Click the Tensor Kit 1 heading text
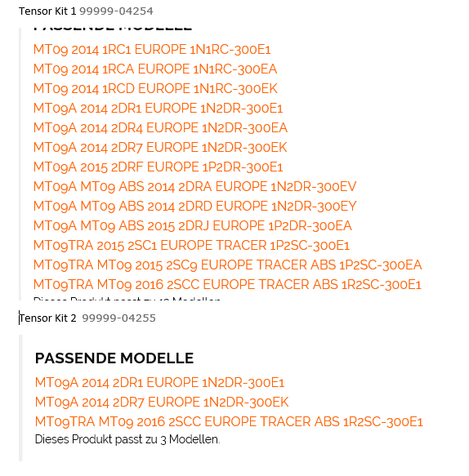 (x=47, y=11)
